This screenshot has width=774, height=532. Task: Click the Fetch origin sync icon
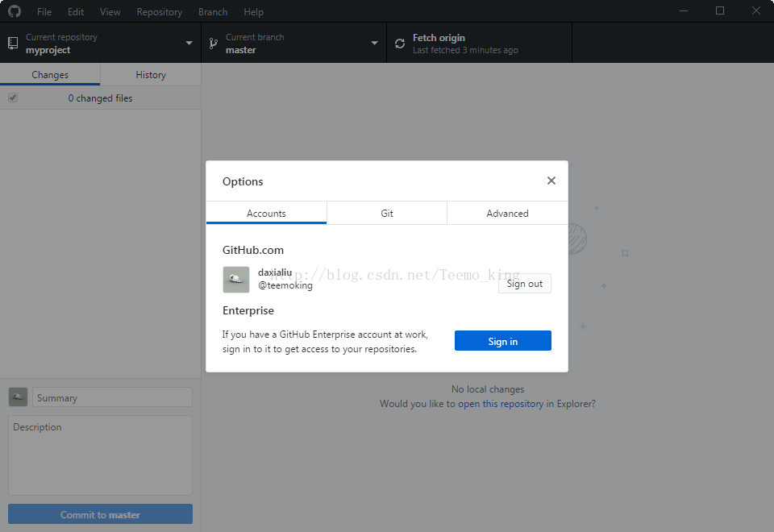click(400, 44)
